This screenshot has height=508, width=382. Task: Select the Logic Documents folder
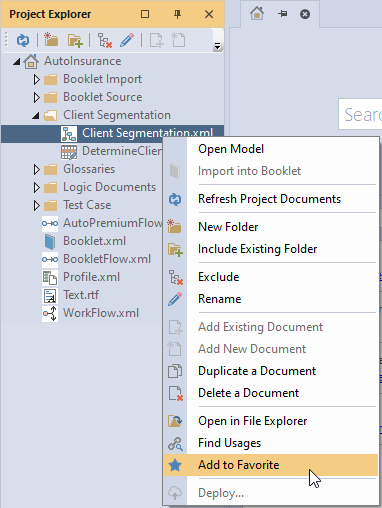pos(109,187)
